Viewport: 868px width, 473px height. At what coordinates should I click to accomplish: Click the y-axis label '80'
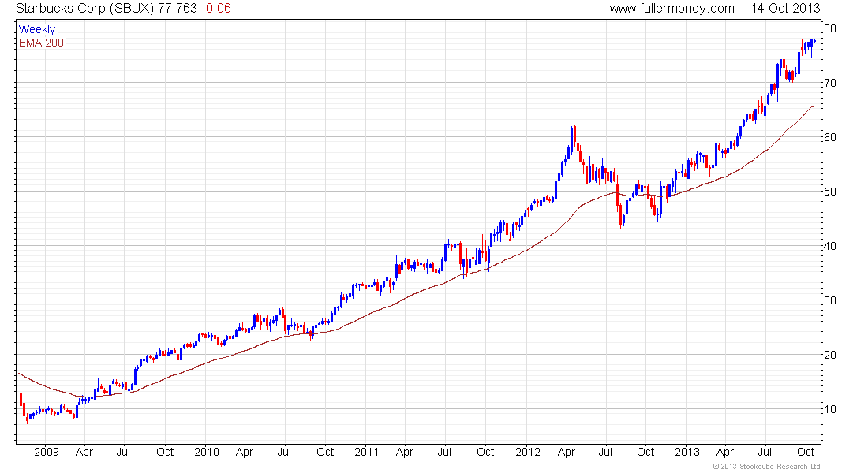click(829, 28)
